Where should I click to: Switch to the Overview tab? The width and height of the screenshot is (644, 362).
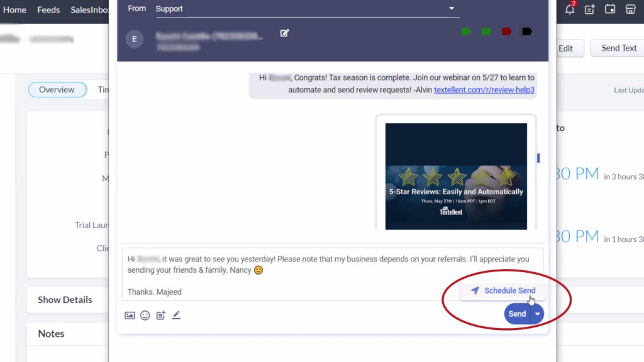[x=57, y=89]
